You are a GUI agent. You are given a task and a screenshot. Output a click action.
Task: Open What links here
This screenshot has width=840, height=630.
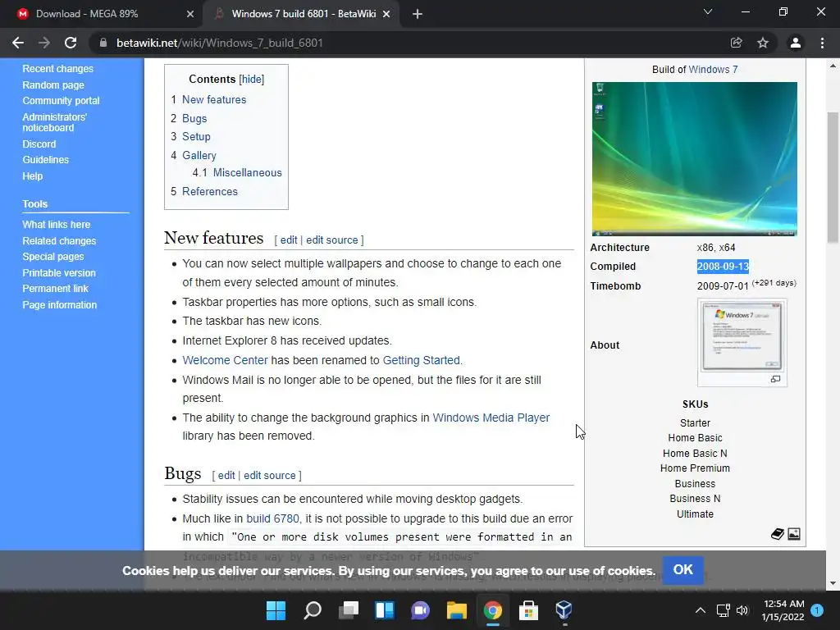[57, 225]
